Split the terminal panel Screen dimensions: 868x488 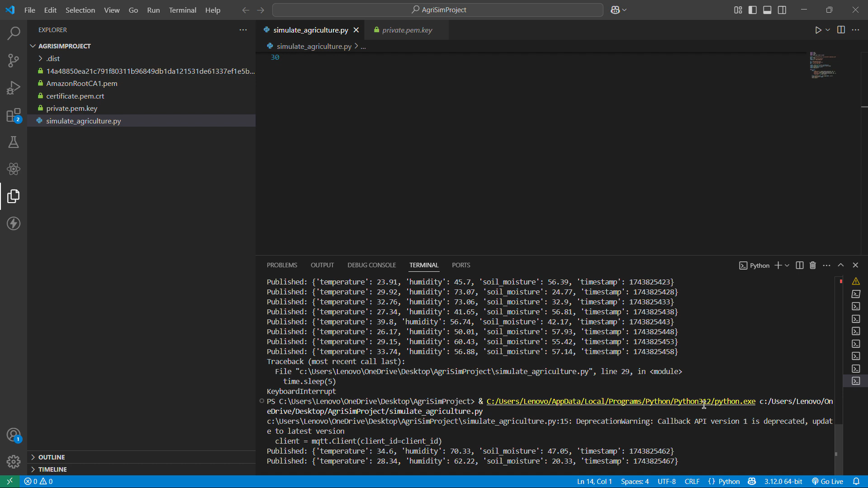(800, 265)
